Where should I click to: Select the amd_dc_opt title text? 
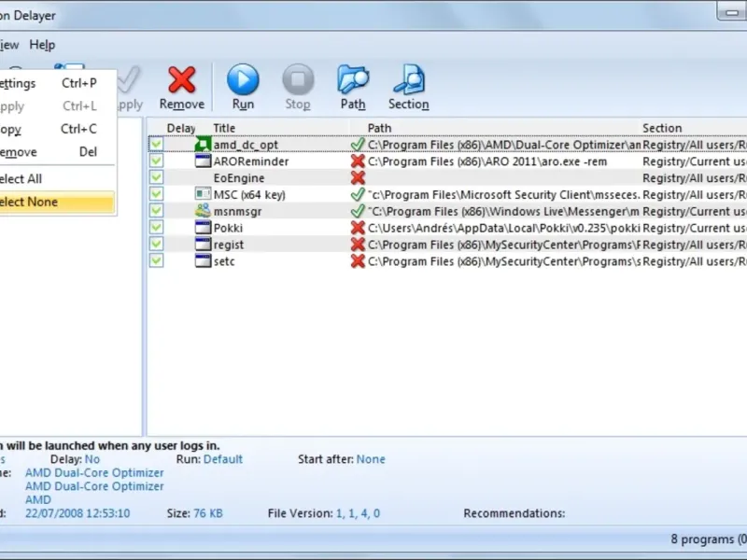246,145
